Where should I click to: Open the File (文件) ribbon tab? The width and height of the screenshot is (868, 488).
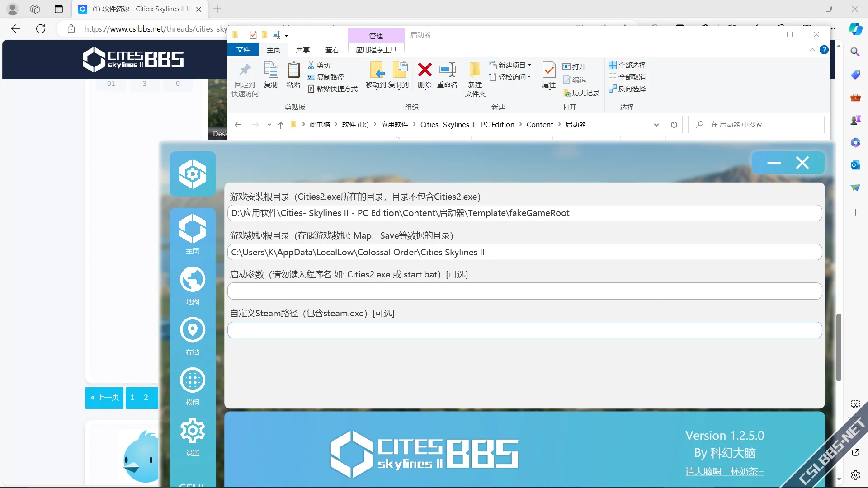tap(243, 50)
